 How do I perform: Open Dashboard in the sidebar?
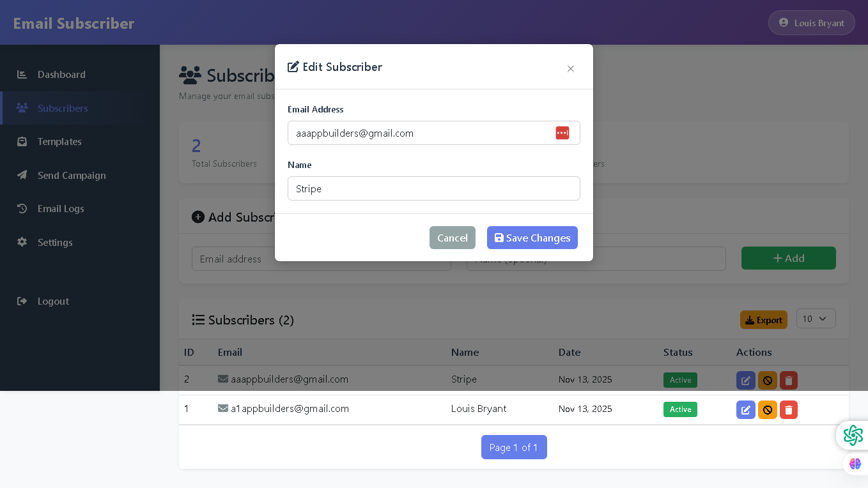click(61, 75)
